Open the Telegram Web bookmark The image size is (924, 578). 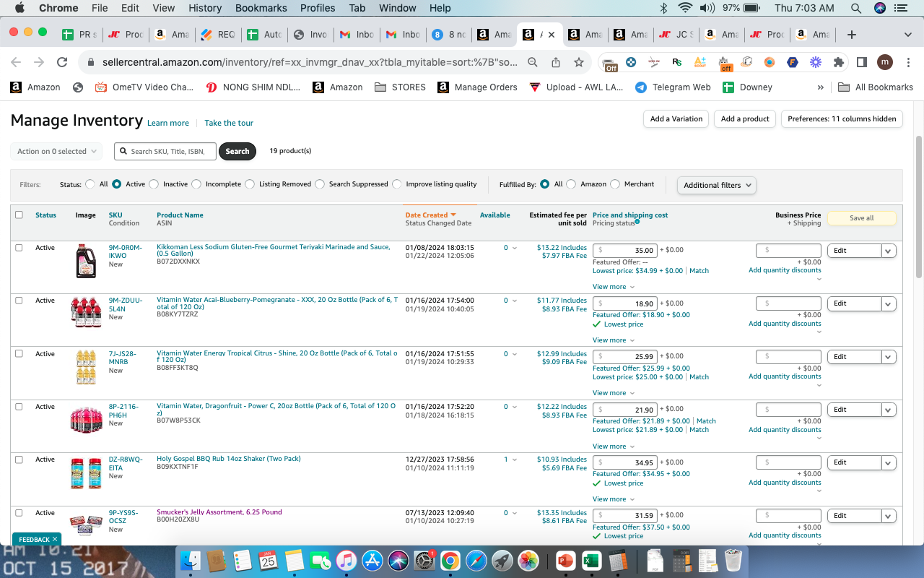point(673,87)
